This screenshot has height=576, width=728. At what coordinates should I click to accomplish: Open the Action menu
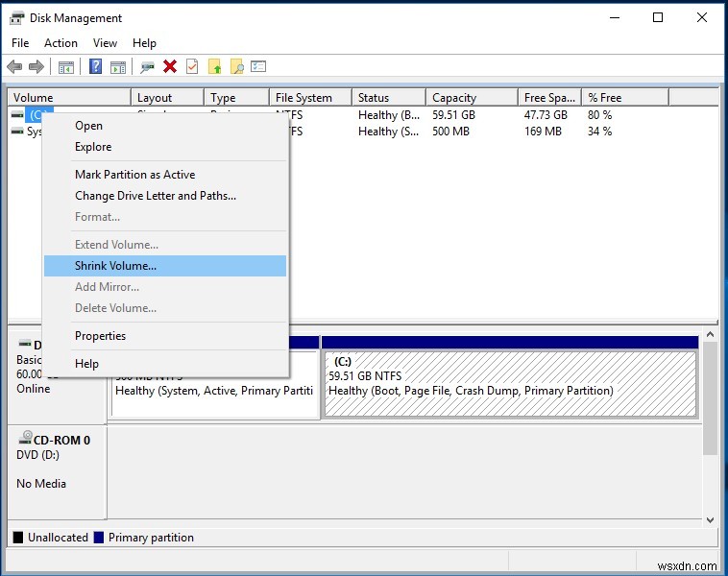[61, 43]
